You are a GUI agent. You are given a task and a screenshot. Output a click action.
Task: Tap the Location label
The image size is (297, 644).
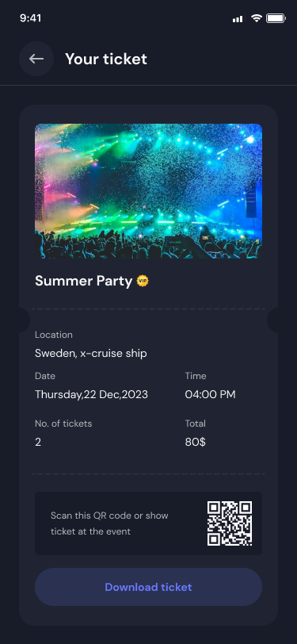(x=54, y=335)
